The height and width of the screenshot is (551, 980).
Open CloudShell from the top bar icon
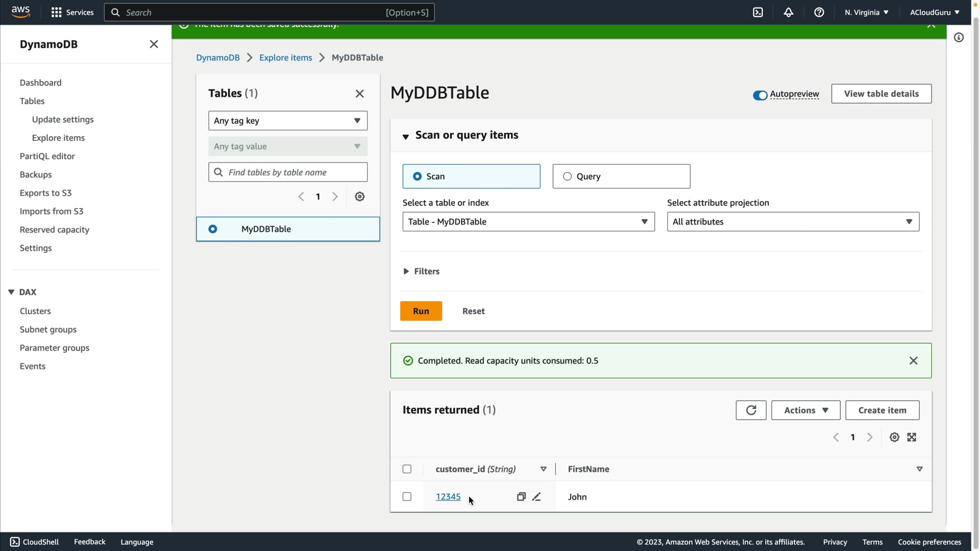tap(758, 12)
